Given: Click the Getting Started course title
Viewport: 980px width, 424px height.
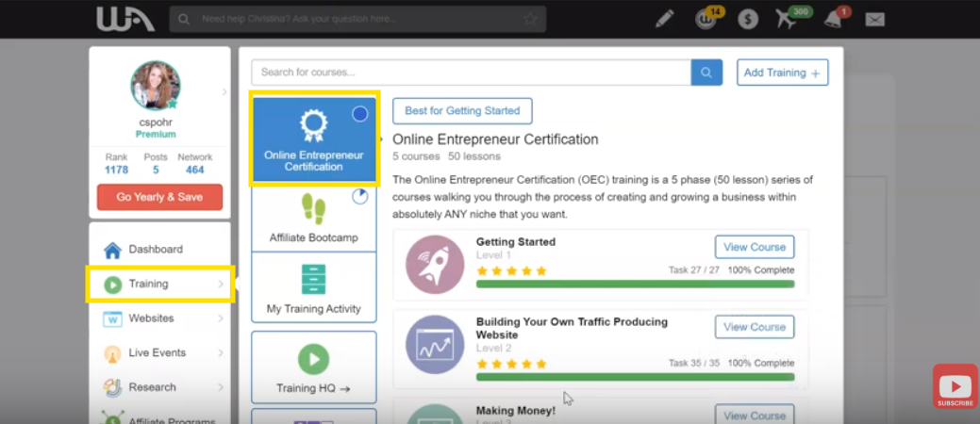Looking at the screenshot, I should 516,241.
